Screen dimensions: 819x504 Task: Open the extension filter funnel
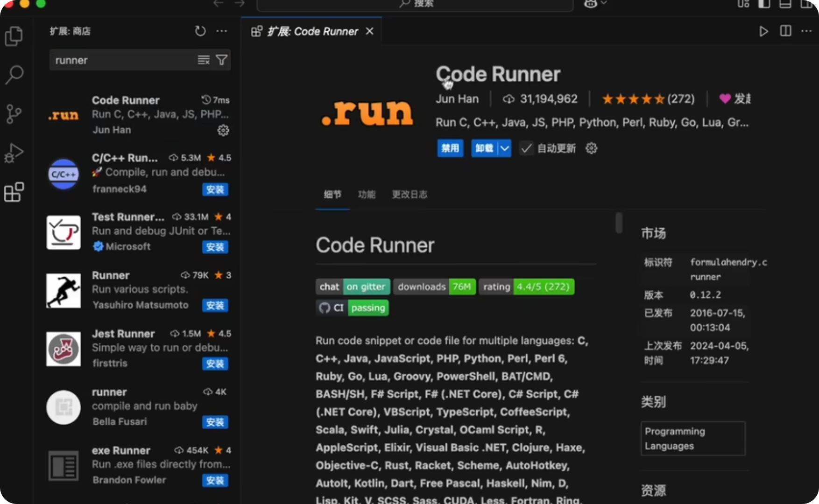222,60
